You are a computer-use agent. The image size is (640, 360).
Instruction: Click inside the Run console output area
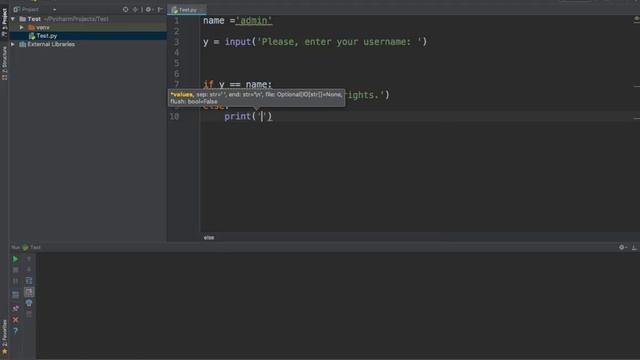[x=338, y=305]
